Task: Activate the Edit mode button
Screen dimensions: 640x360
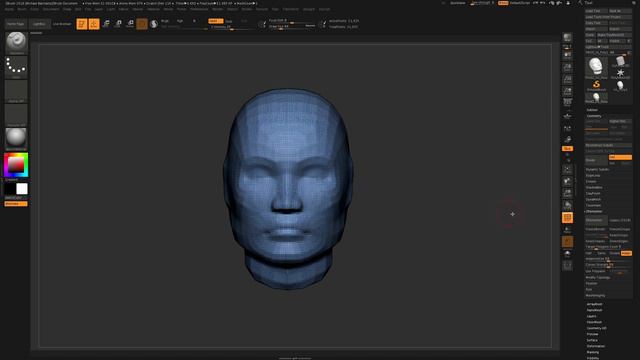Action: [82, 24]
